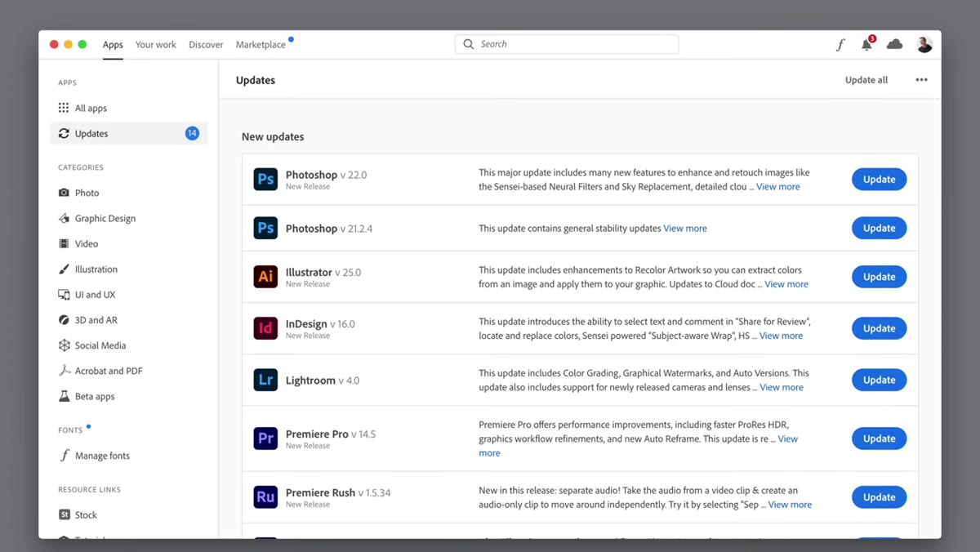Click the Lightroom Lr app icon
This screenshot has height=552, width=980.
pyautogui.click(x=265, y=380)
